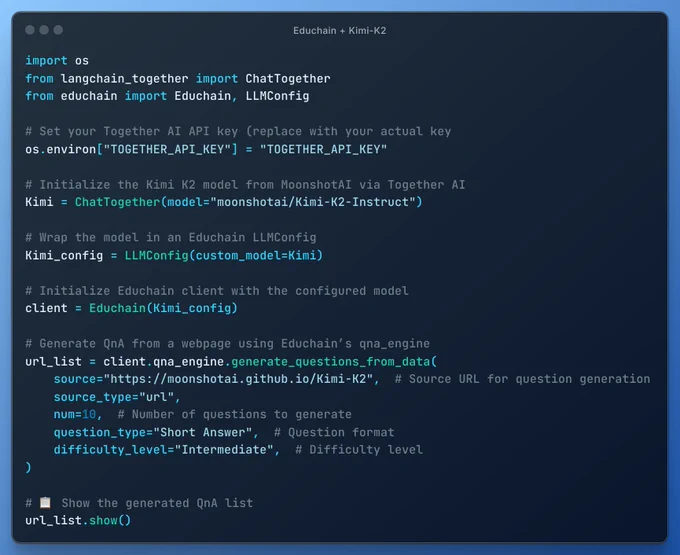
Task: Click the comment 'Source URL for question generation'
Action: [530, 379]
